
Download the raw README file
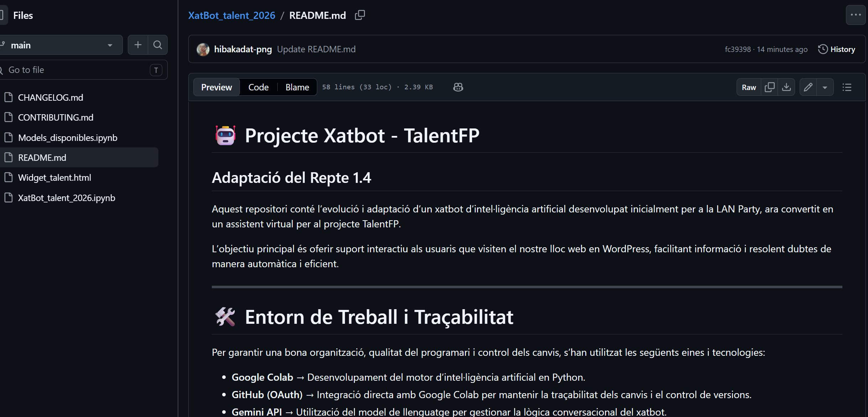click(x=786, y=87)
